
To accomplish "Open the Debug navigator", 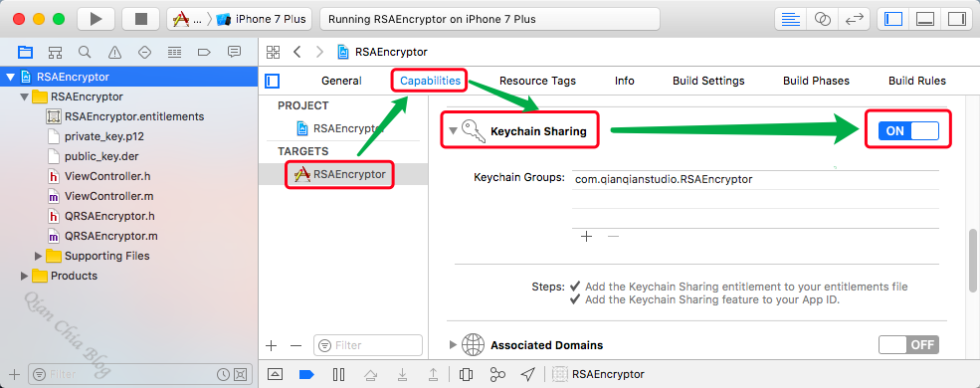I will [x=174, y=52].
